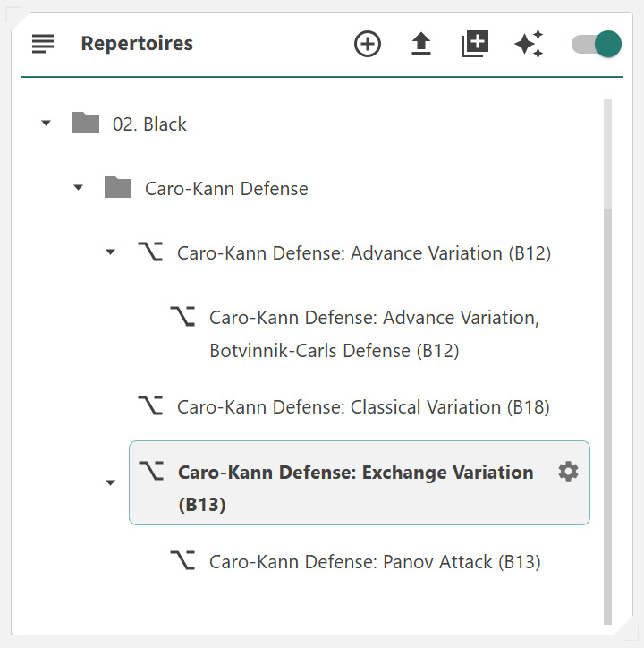
Task: Turn off the green toggle switch
Action: click(597, 44)
